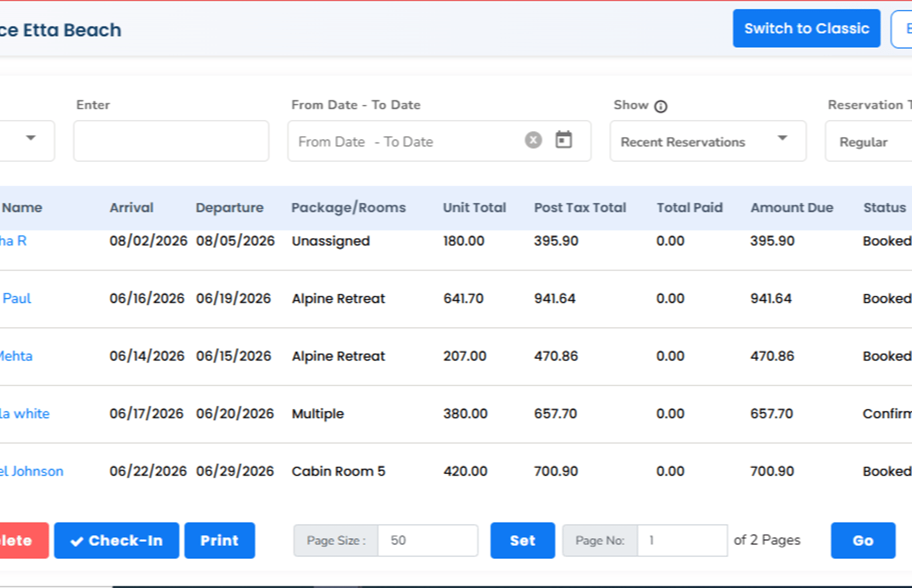Screen dimensions: 912x588
Task: Focus the Enter search input field
Action: [x=171, y=141]
